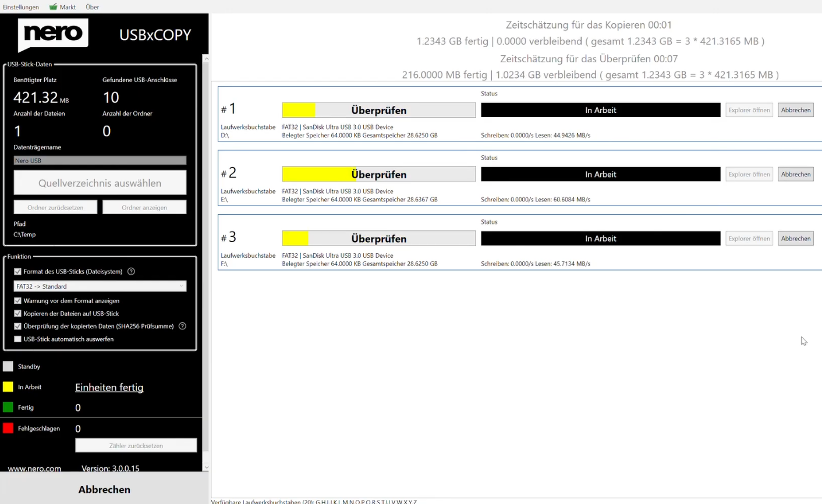Open the Einstellungen menu
The image size is (822, 504).
coord(21,7)
